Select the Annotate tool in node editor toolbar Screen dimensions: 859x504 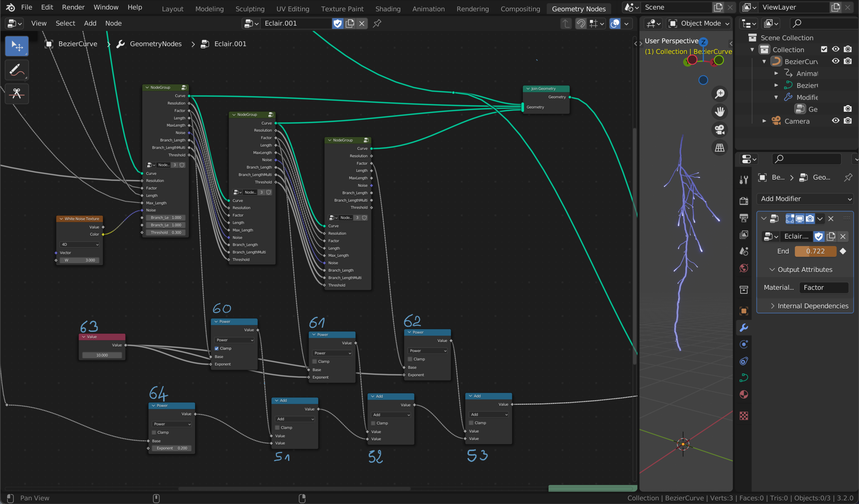coord(16,70)
